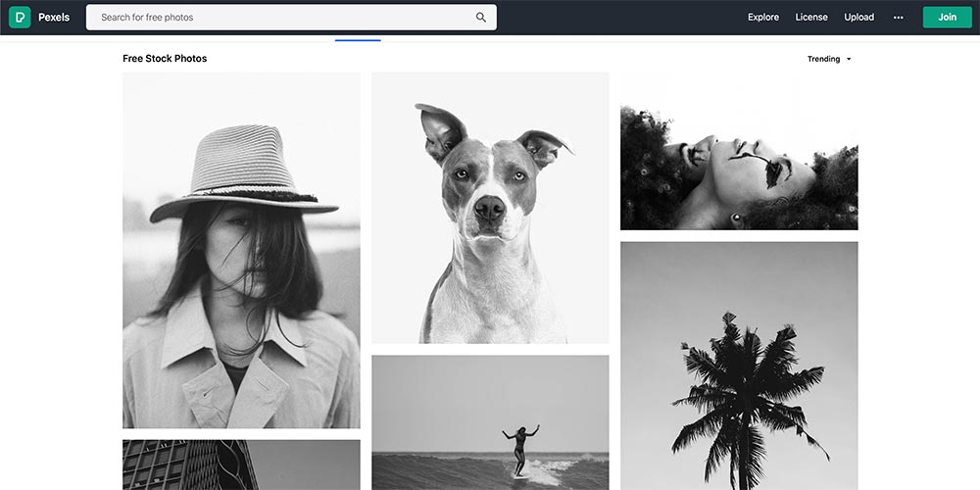Open the building architecture photo

241,465
